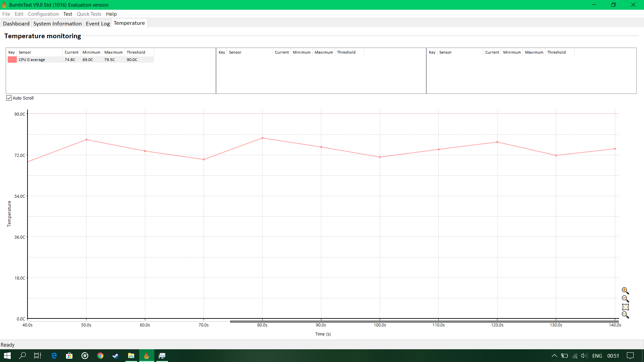Open the Configuration menu
The height and width of the screenshot is (362, 644).
(43, 14)
